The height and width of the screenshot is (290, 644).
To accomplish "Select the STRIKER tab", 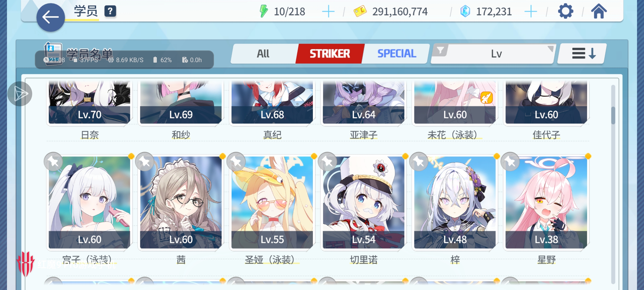I will point(330,54).
